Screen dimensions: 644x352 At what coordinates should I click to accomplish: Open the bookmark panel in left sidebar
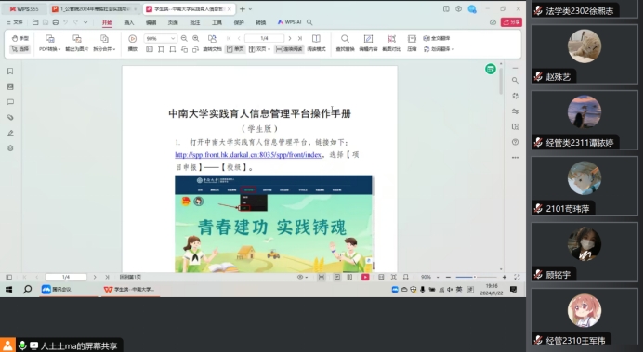tap(10, 72)
